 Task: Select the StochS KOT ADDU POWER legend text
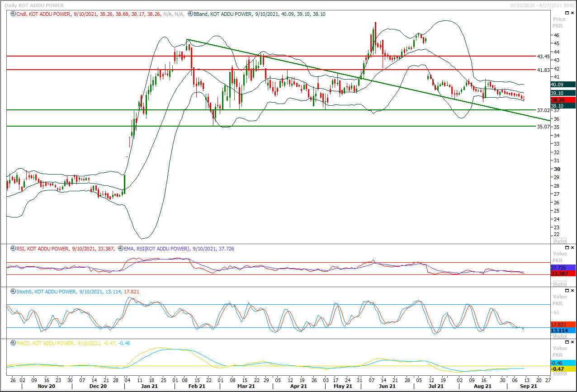point(77,292)
